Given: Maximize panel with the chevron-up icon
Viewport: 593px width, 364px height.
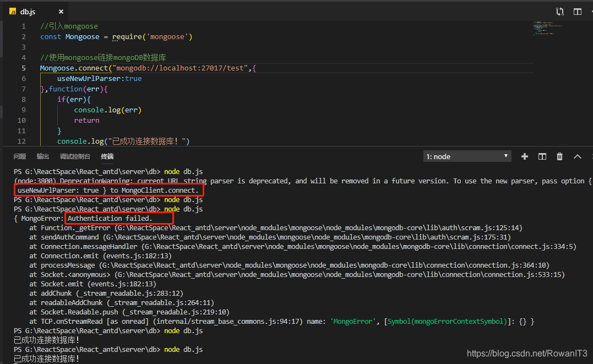Looking at the screenshot, I should (x=577, y=156).
